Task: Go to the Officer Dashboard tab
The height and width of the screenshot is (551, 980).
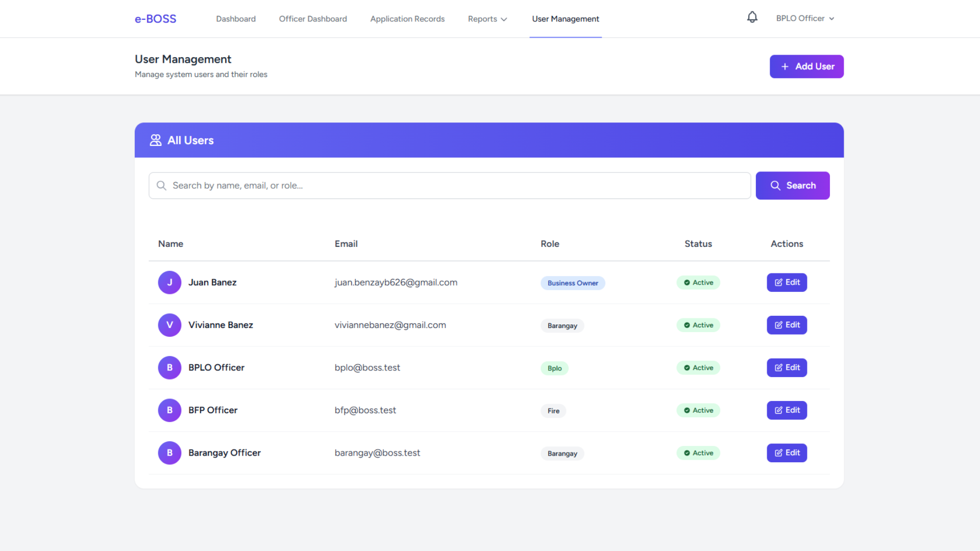Action: tap(312, 19)
